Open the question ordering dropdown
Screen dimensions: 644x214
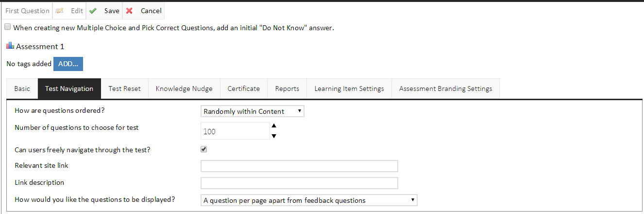coord(253,111)
